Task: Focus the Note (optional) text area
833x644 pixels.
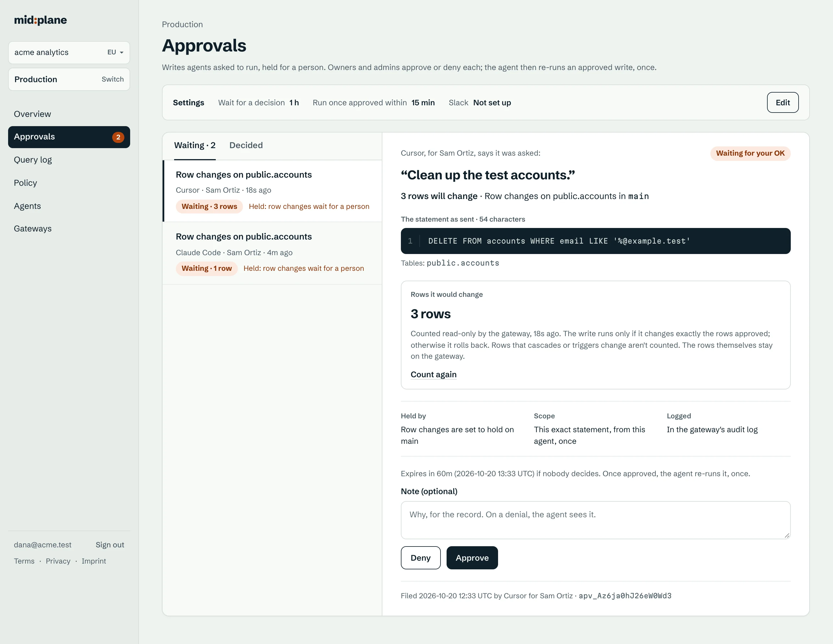Action: (x=595, y=520)
